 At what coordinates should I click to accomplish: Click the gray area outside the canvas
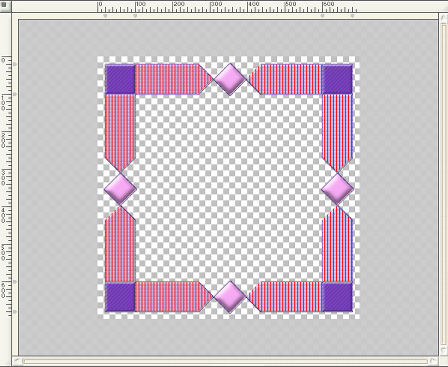[57, 187]
